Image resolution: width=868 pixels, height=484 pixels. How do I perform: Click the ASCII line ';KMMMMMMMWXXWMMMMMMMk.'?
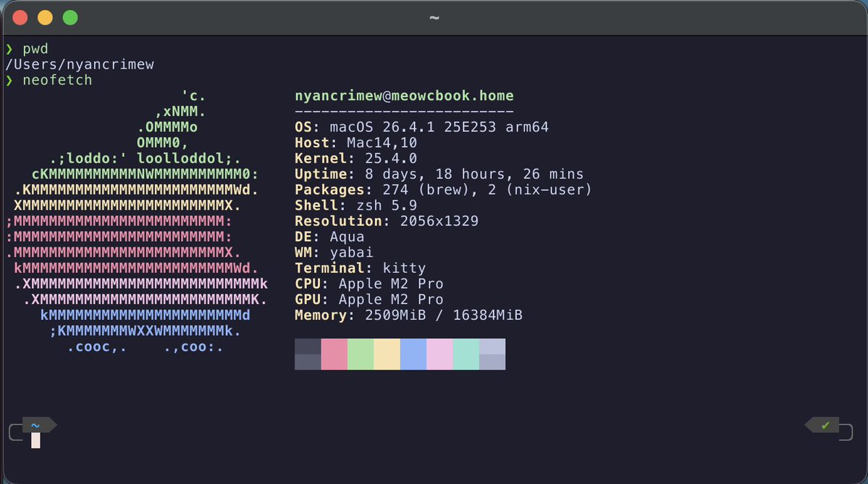tap(145, 331)
